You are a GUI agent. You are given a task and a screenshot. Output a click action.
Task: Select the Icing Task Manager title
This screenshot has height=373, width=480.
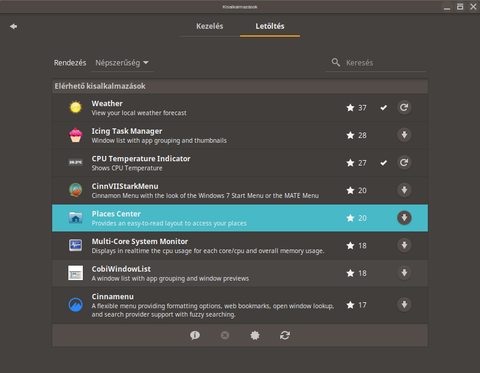point(127,131)
